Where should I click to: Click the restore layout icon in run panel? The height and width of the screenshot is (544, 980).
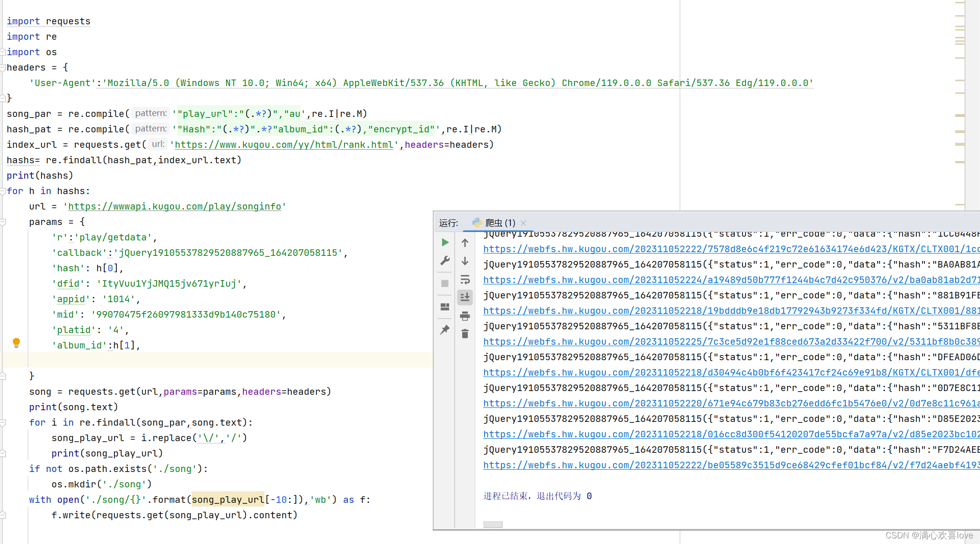click(445, 307)
